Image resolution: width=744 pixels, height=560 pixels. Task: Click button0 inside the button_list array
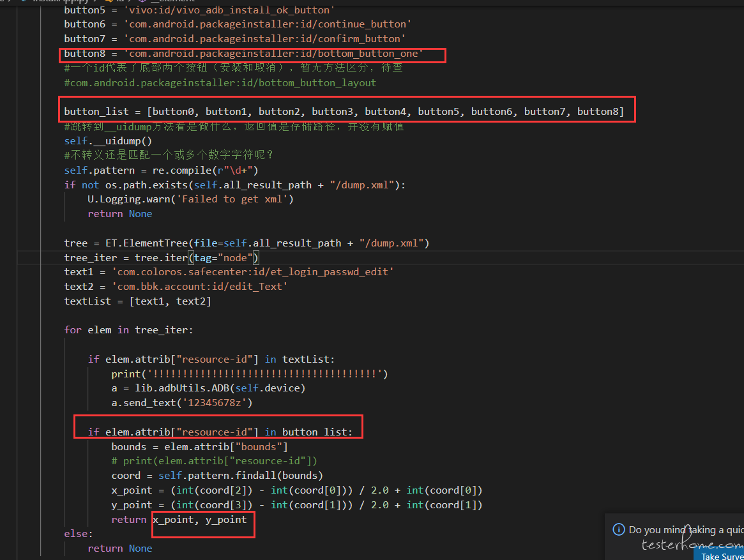point(172,112)
